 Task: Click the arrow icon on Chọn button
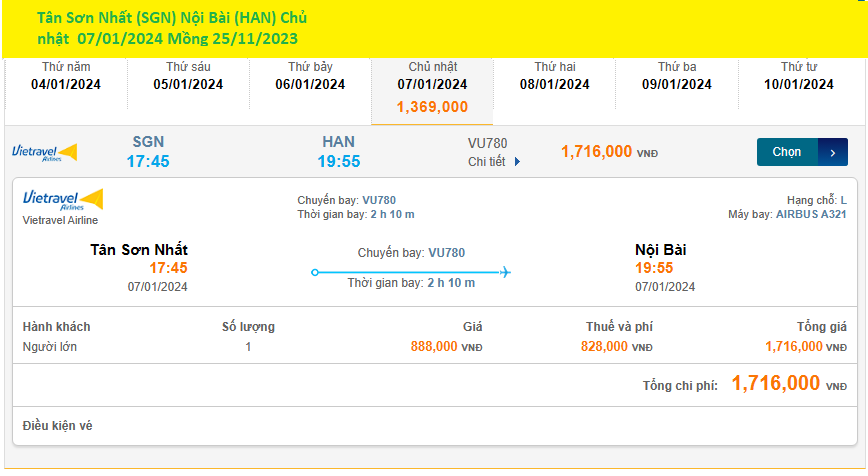833,152
